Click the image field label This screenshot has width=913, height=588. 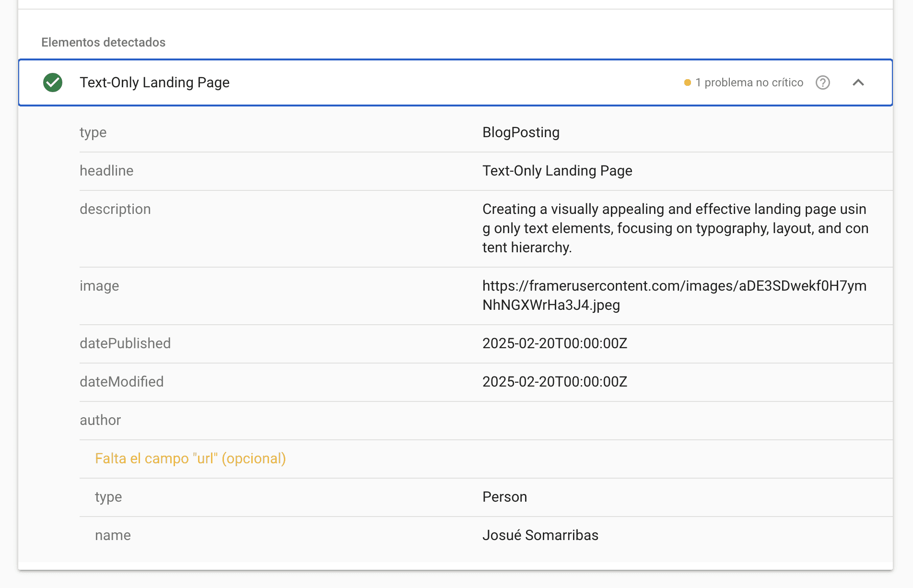99,286
